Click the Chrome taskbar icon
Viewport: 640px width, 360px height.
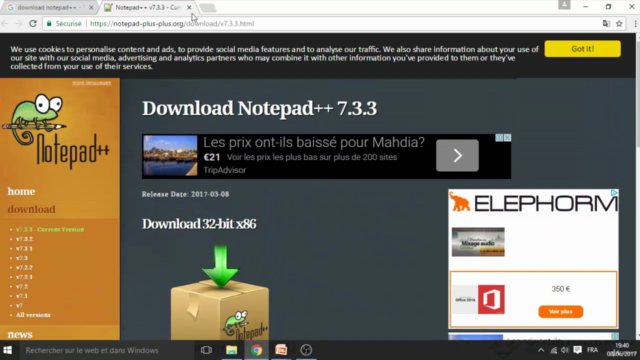(256, 350)
